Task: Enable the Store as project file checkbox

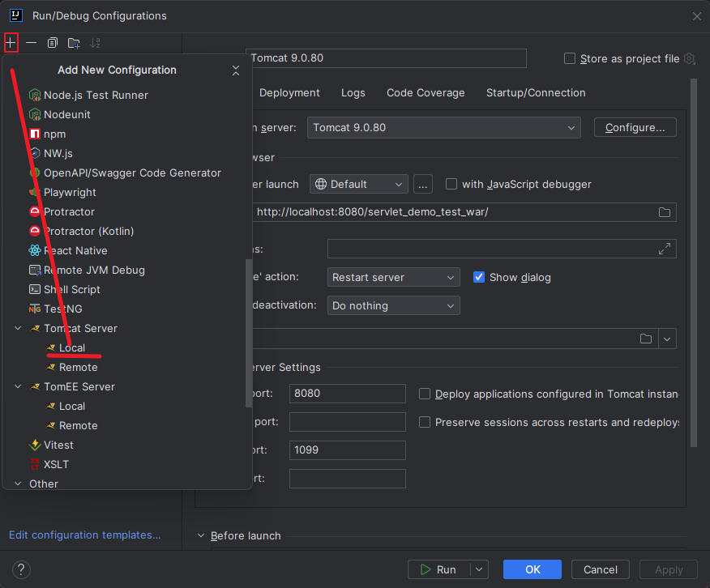Action: click(570, 58)
